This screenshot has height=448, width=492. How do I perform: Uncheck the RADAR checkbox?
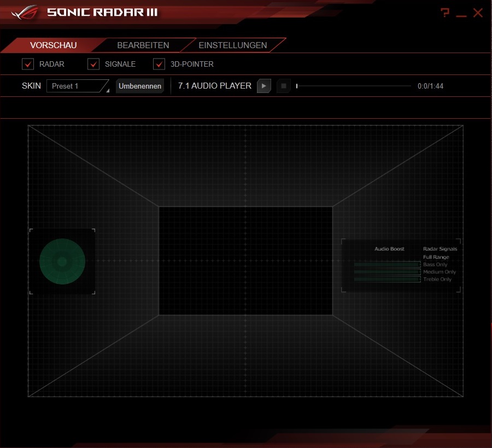point(28,64)
